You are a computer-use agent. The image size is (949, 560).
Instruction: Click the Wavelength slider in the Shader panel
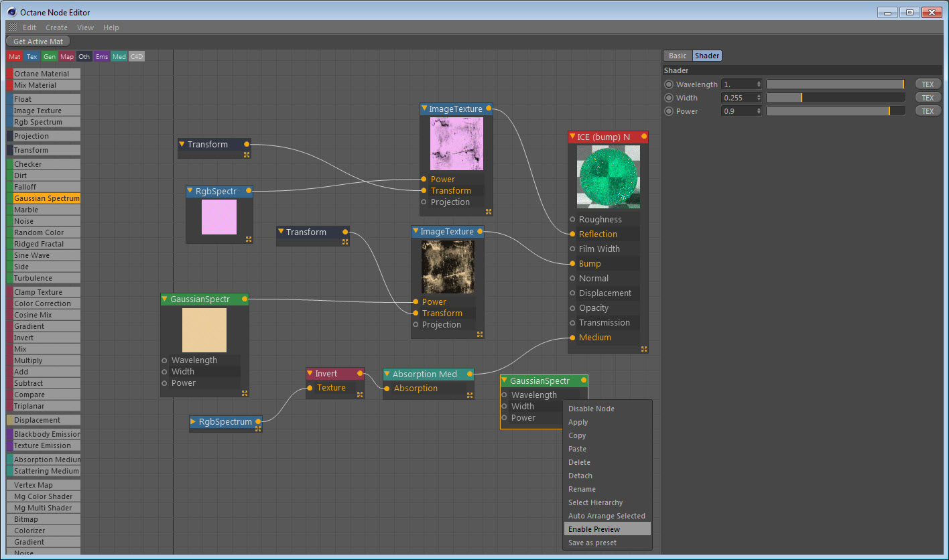coord(836,84)
